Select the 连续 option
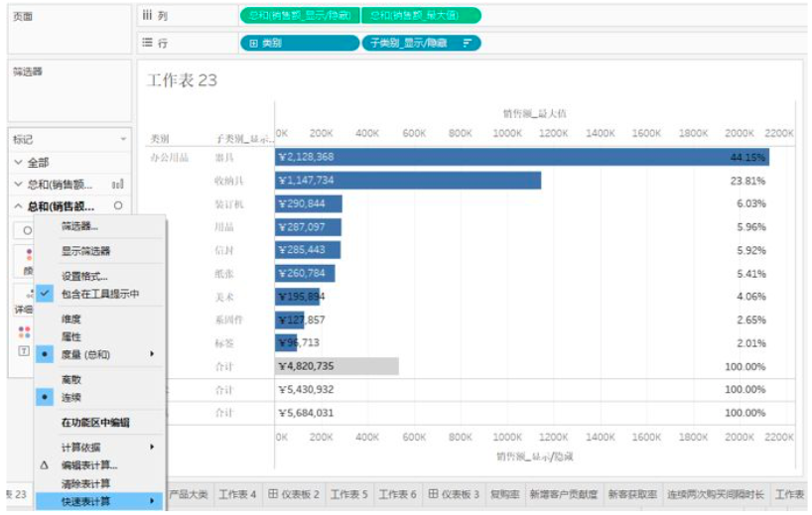The height and width of the screenshot is (515, 812). point(70,398)
